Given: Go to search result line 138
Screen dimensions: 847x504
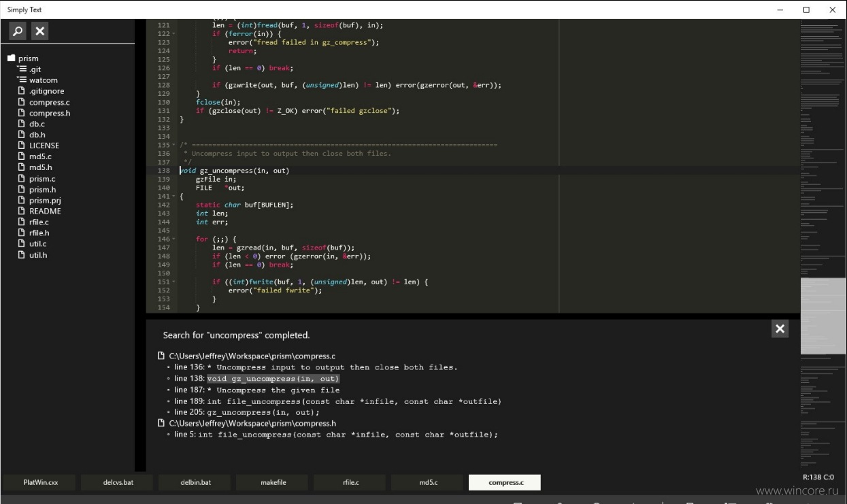Looking at the screenshot, I should pos(256,378).
